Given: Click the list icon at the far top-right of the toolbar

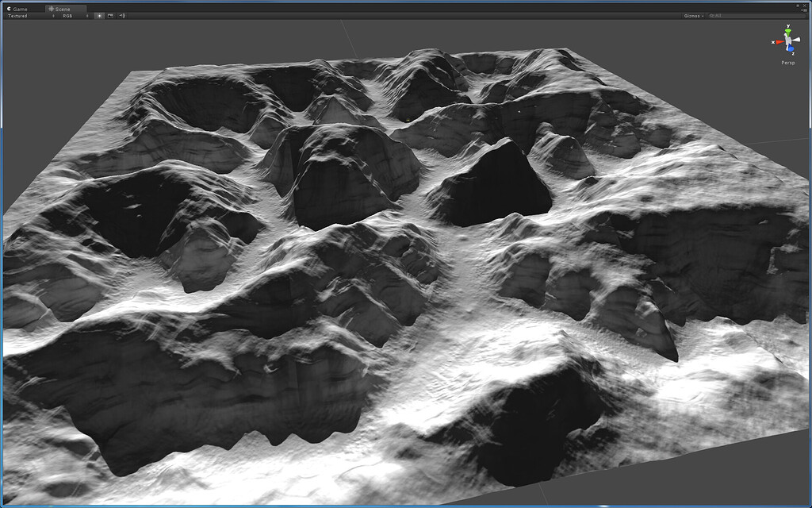Looking at the screenshot, I should coord(806,10).
